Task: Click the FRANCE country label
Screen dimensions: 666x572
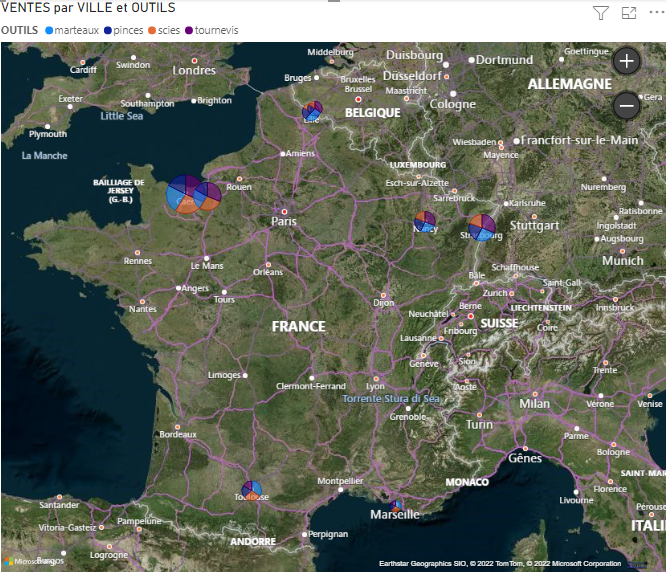Action: 299,326
